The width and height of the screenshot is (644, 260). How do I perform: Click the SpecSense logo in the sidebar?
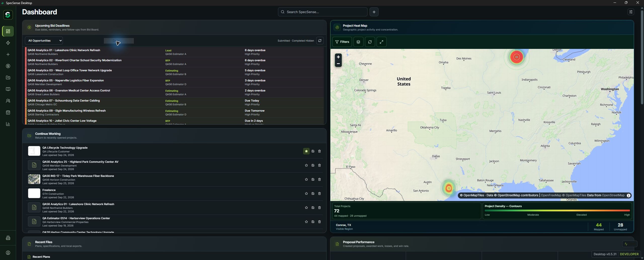[x=8, y=15]
